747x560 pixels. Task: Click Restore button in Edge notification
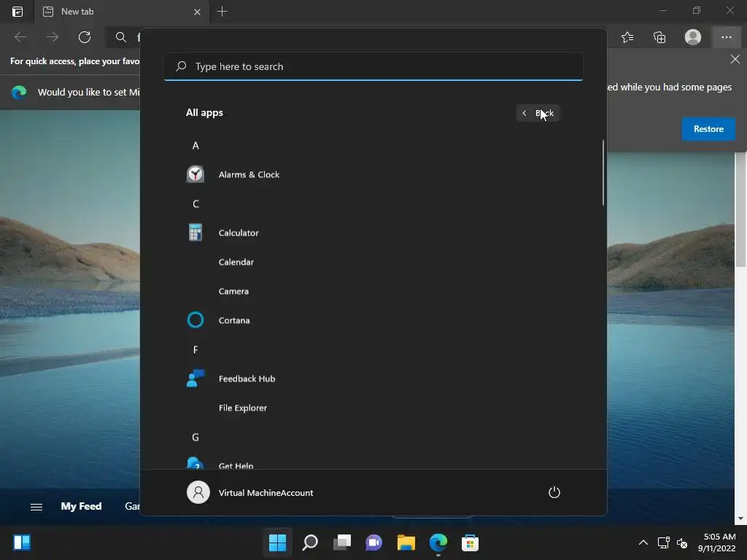pos(708,129)
